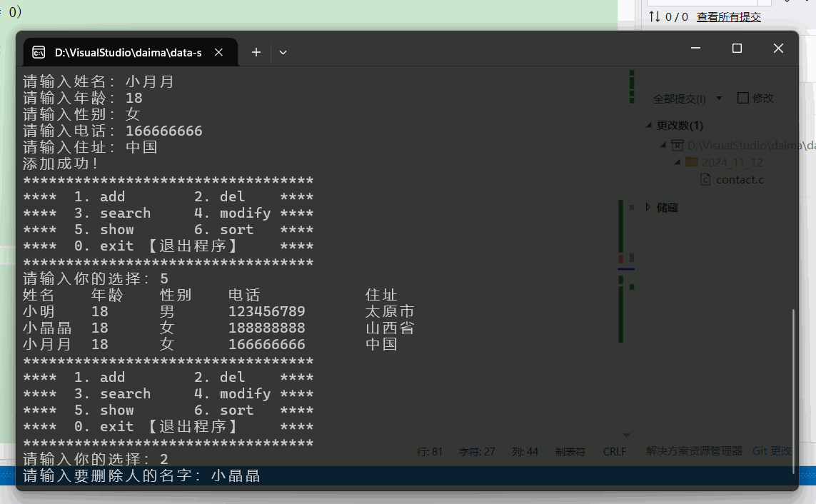
Task: Click the 2024_11_12 folder icon
Action: click(692, 162)
